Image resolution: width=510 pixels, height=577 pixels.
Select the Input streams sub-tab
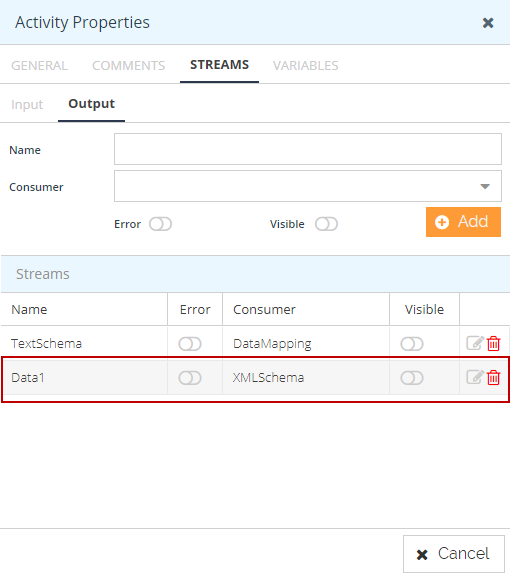(x=27, y=105)
